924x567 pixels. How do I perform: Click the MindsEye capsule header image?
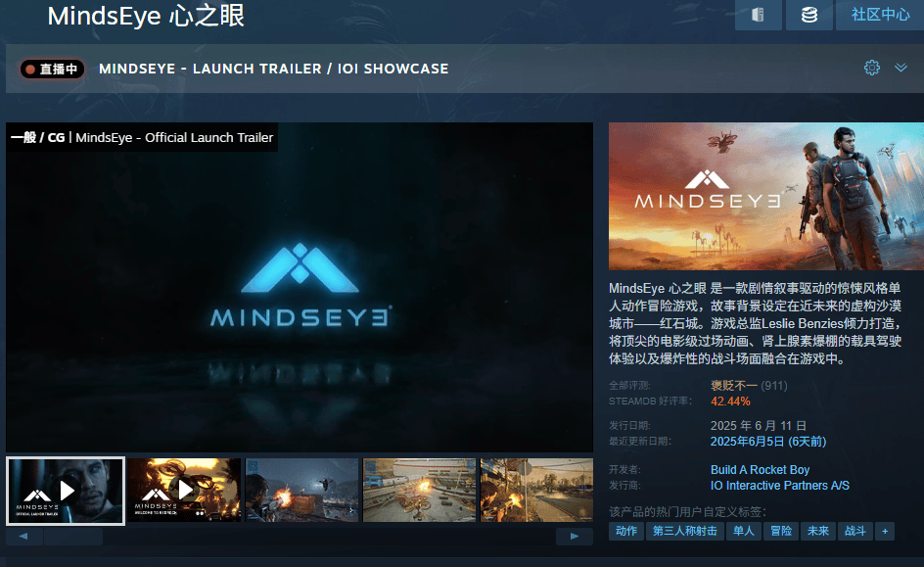coord(766,196)
